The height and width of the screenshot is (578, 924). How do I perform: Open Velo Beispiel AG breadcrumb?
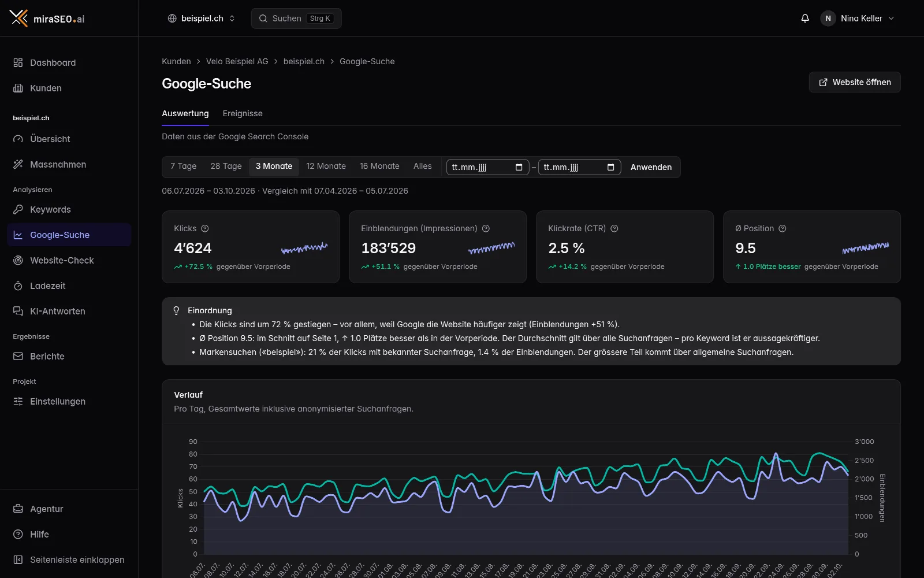pos(237,61)
